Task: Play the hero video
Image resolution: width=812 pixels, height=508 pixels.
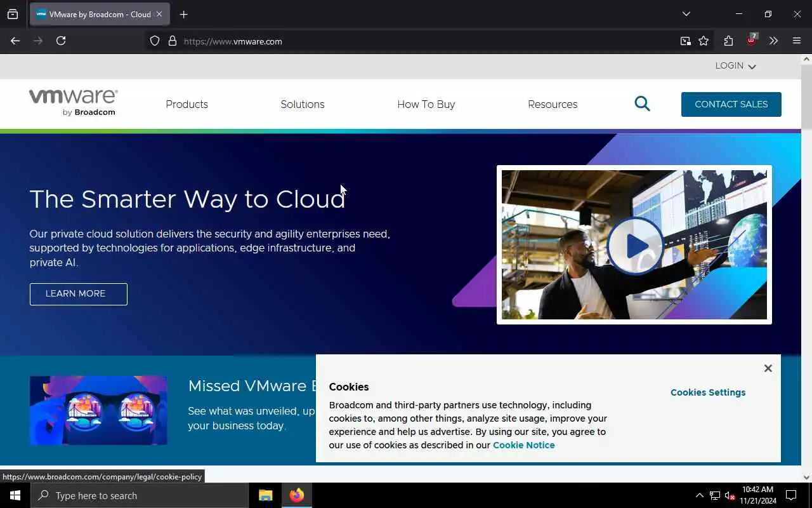Action: coord(634,246)
